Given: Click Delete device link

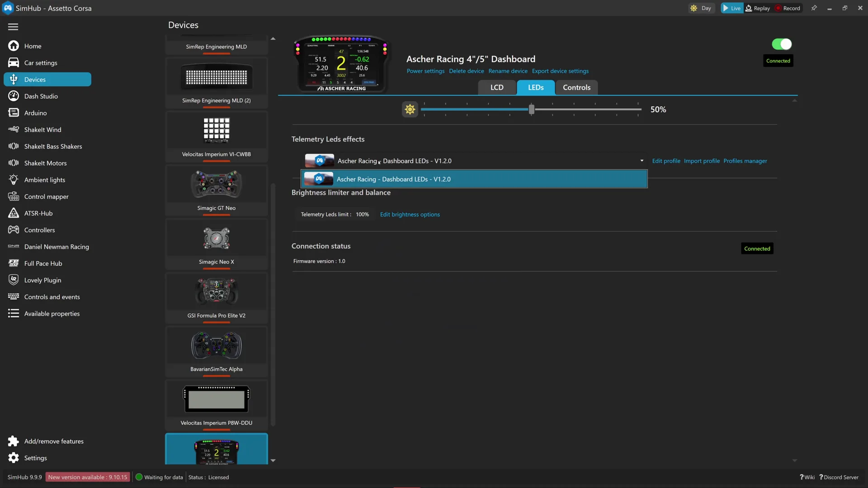Looking at the screenshot, I should [466, 71].
